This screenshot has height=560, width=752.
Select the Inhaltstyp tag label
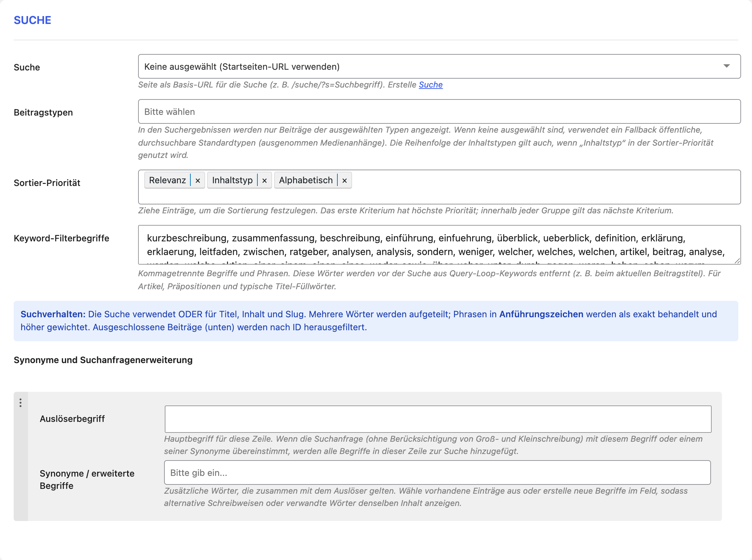click(232, 180)
